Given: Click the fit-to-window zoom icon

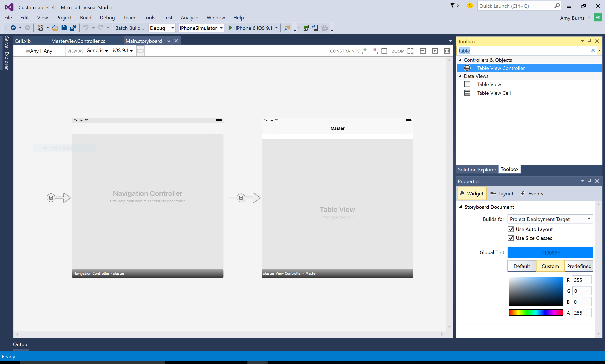Looking at the screenshot, I should pyautogui.click(x=410, y=51).
